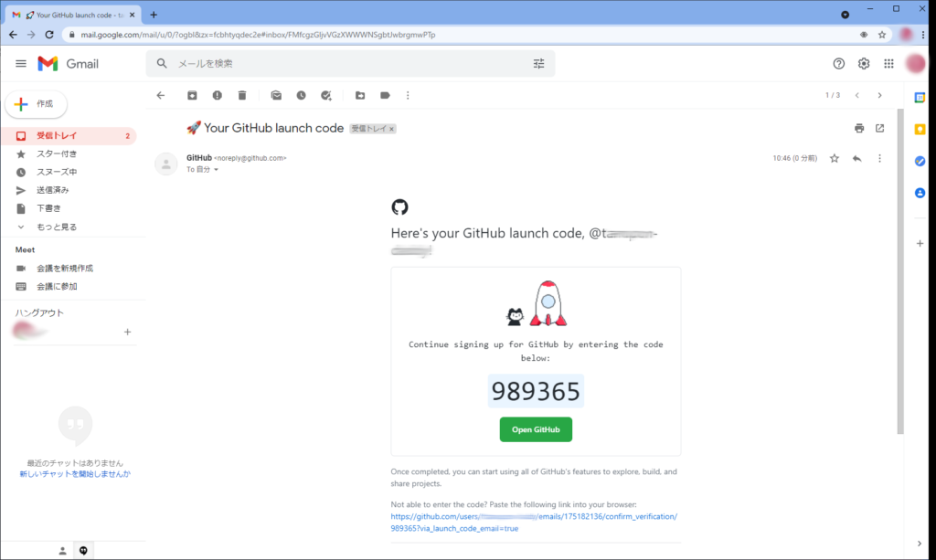Mark the email as unread
The height and width of the screenshot is (560, 936).
point(276,95)
